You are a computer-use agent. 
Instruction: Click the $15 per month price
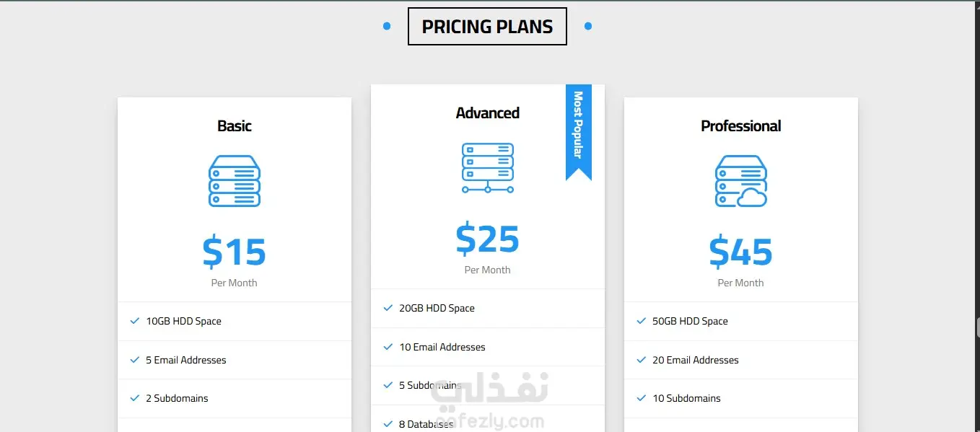(235, 252)
